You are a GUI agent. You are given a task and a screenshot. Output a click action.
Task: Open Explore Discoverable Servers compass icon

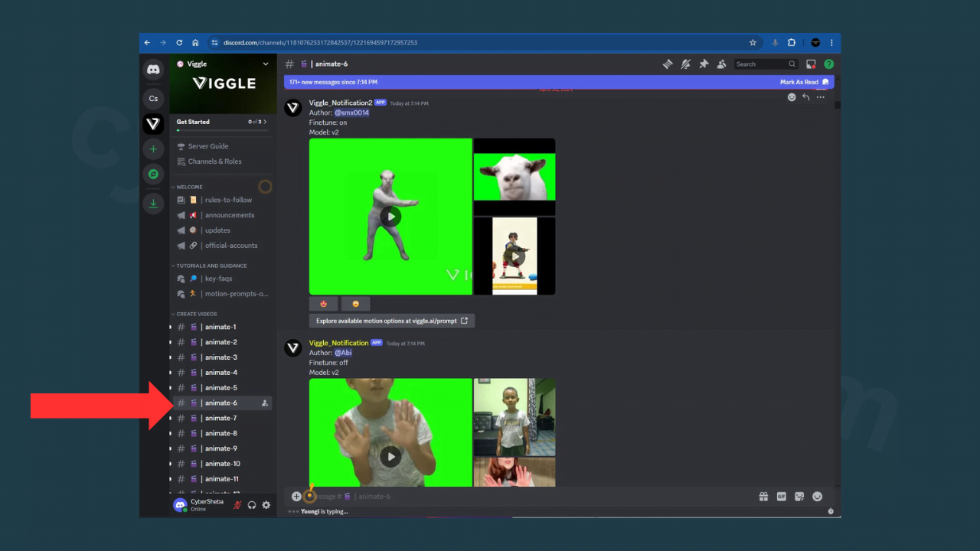point(153,174)
